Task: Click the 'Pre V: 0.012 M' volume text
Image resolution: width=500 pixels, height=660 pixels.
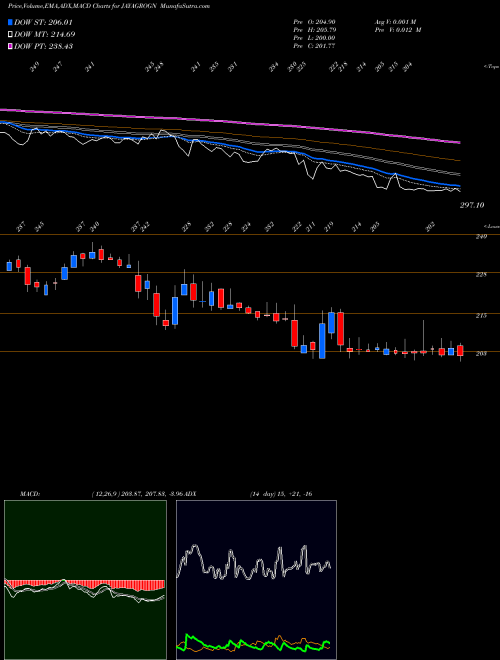Action: tap(397, 29)
